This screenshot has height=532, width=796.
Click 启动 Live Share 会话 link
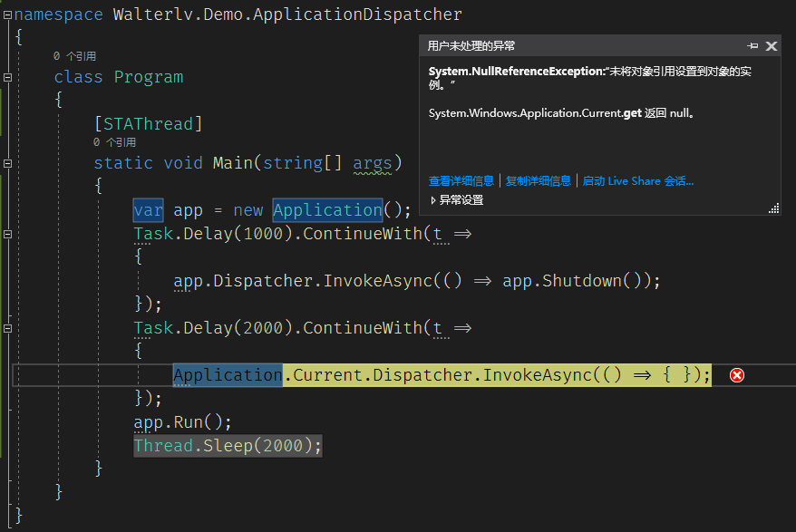(x=637, y=181)
